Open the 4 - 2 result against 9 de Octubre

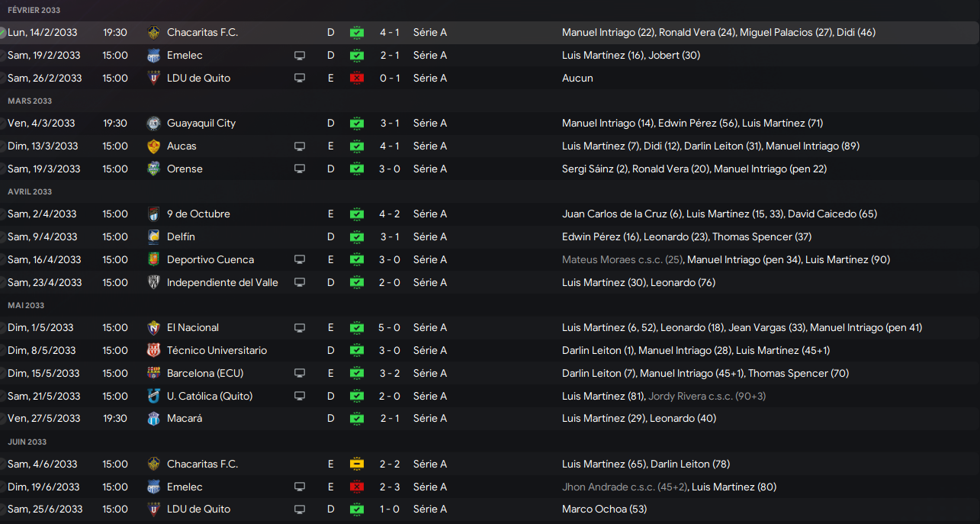(390, 214)
